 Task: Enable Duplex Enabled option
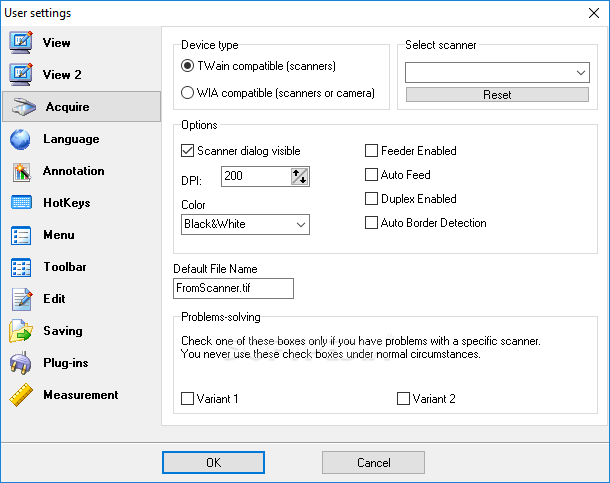tap(372, 199)
